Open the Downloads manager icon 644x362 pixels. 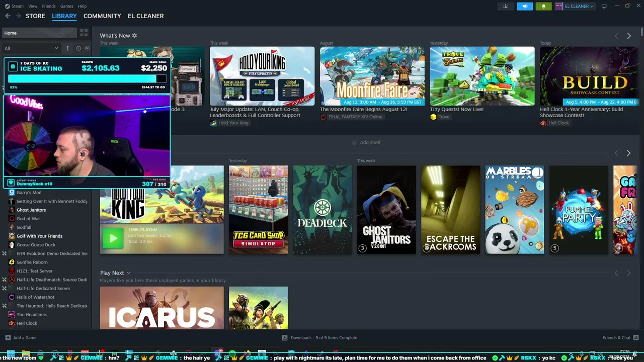point(285,338)
